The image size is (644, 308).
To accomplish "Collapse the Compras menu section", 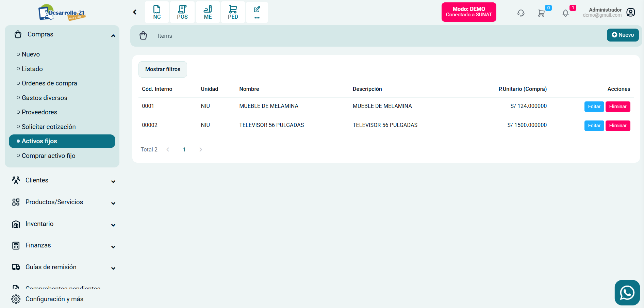I will click(113, 35).
